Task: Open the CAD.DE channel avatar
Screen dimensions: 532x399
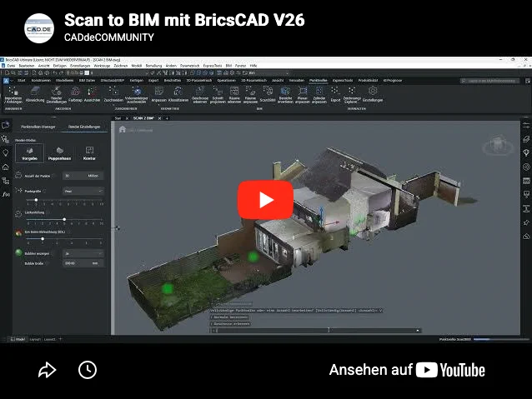Action: pos(39,28)
